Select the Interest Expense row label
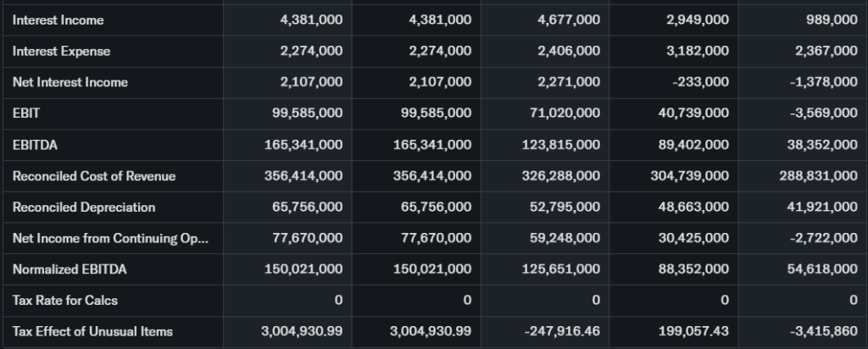 (61, 51)
